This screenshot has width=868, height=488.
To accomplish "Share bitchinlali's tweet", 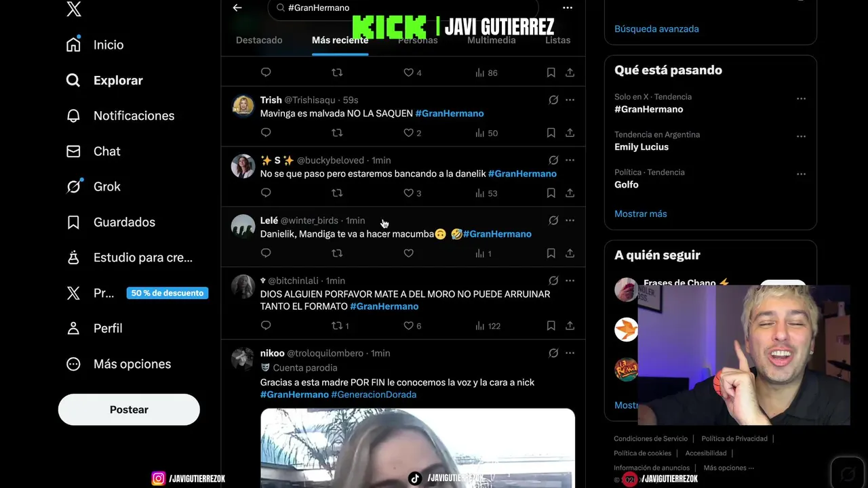I will [x=570, y=326].
